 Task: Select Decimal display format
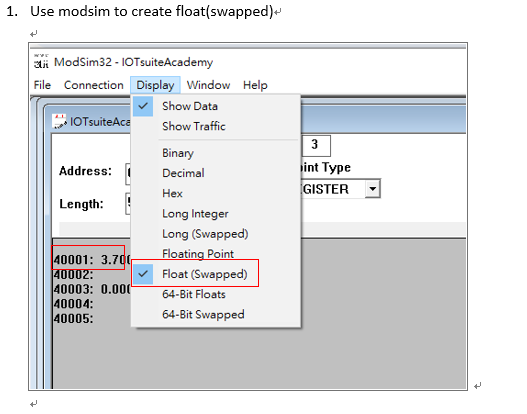[183, 173]
